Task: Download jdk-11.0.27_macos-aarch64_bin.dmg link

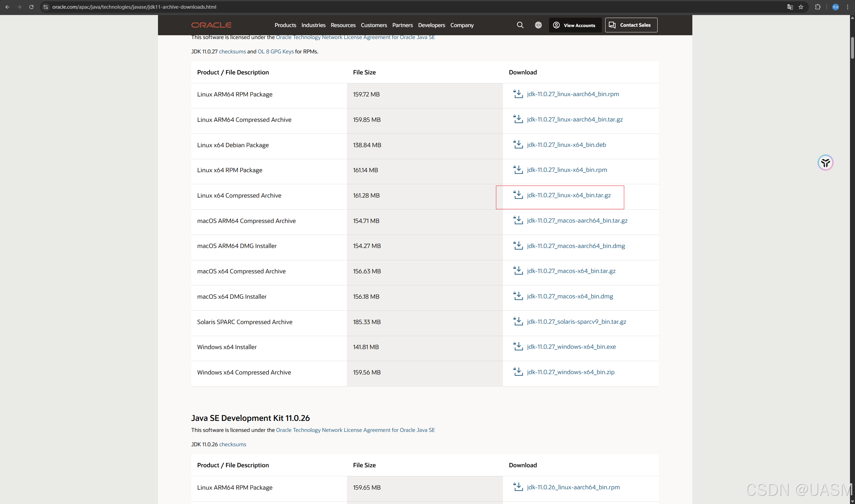Action: click(x=576, y=246)
